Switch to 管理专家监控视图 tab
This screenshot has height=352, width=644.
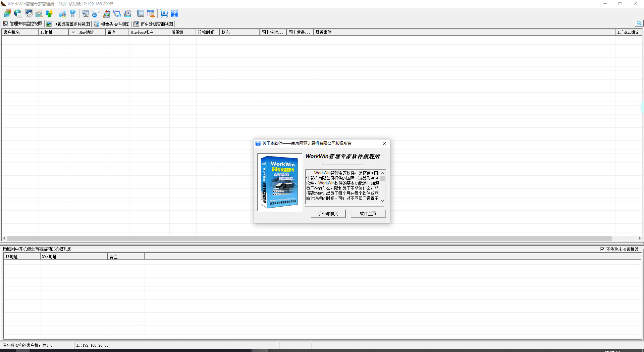click(22, 24)
